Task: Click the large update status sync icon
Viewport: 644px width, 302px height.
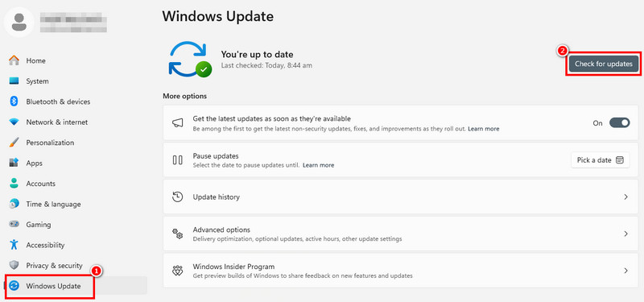Action: click(190, 59)
